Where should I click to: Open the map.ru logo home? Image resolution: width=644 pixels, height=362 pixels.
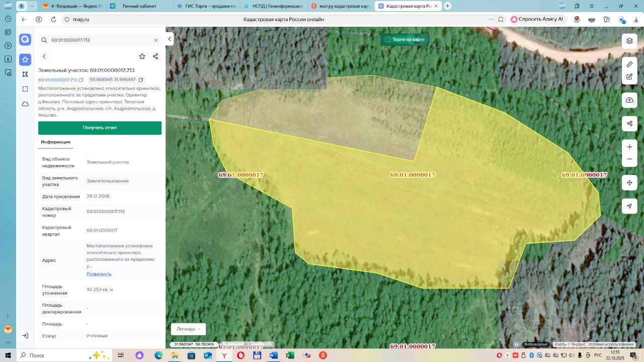(25, 40)
